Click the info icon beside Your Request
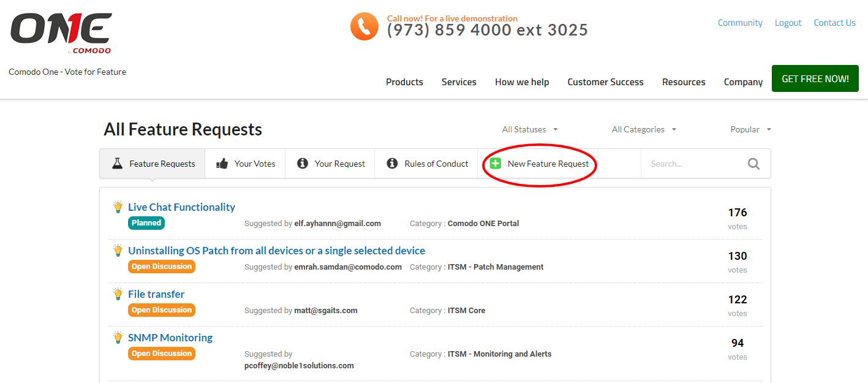The width and height of the screenshot is (868, 383). point(302,164)
